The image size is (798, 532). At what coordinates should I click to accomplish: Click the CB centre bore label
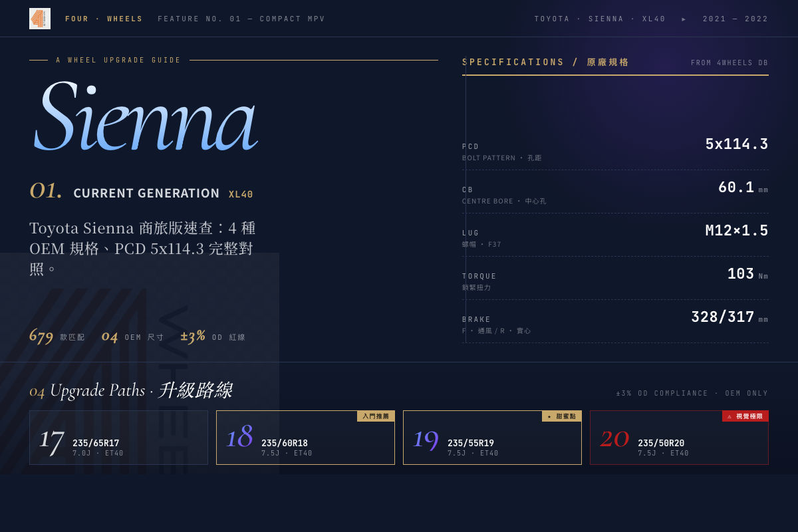(x=504, y=195)
